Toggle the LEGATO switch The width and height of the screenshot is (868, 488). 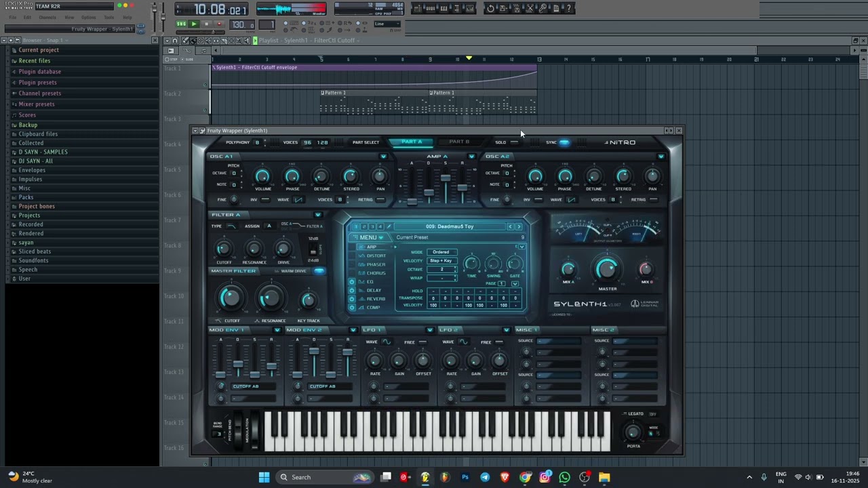click(652, 414)
